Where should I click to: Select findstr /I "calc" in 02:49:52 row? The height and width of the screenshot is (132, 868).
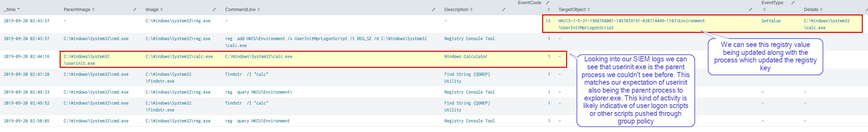click(x=246, y=103)
